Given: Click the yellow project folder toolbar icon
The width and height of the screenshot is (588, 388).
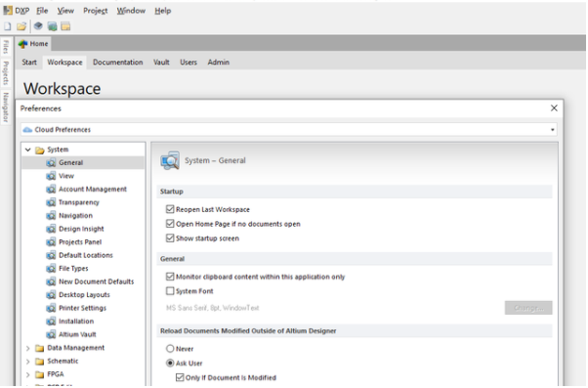Looking at the screenshot, I should (65, 26).
